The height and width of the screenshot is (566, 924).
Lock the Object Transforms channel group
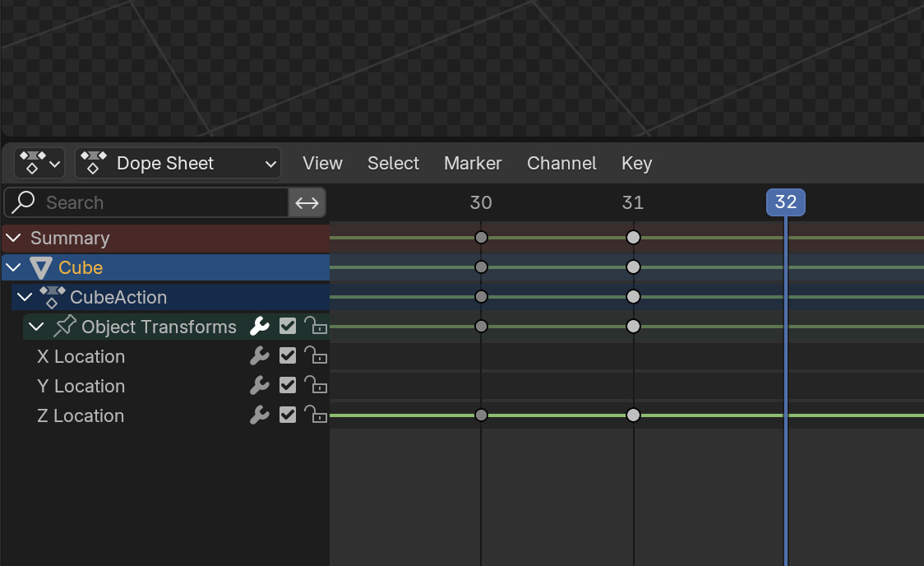click(316, 326)
